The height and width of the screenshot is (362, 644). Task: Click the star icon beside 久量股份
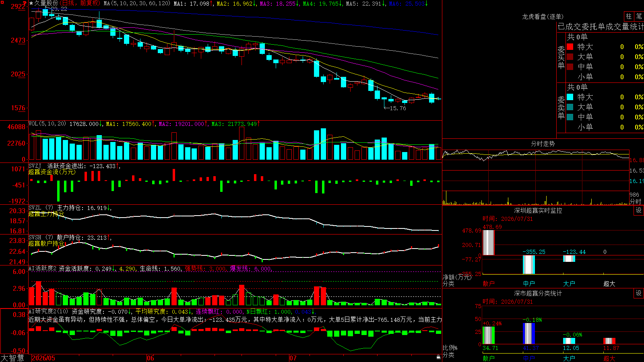(x=31, y=3)
